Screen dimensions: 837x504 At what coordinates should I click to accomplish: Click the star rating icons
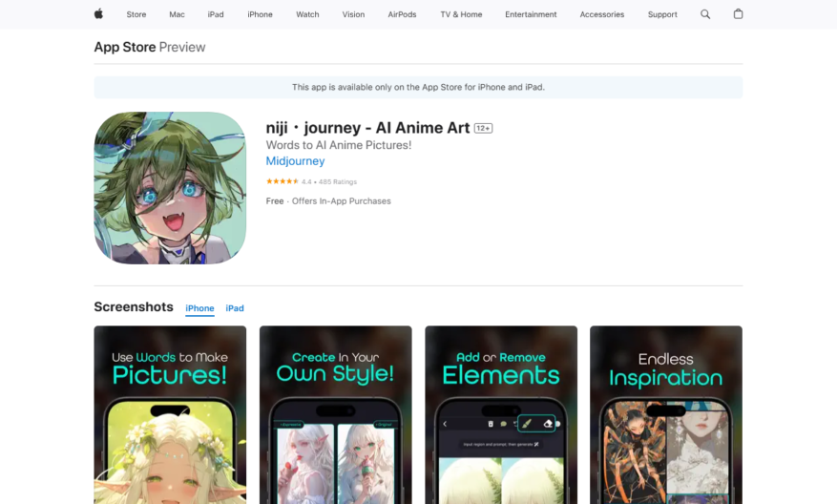[282, 181]
